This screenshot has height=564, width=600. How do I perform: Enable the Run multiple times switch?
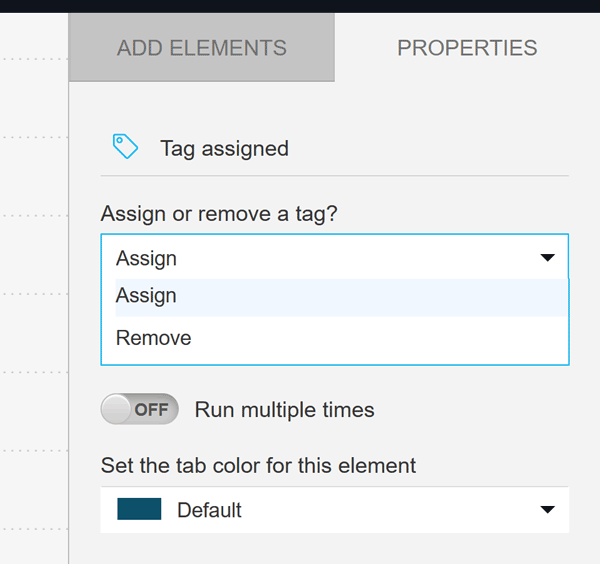point(140,409)
